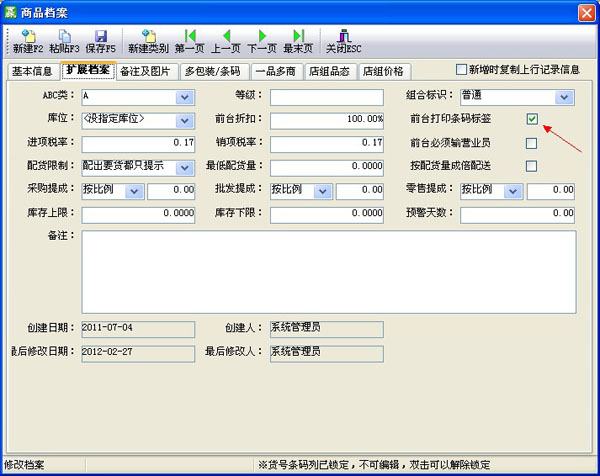Click the 库存下限 field

[x=327, y=215]
